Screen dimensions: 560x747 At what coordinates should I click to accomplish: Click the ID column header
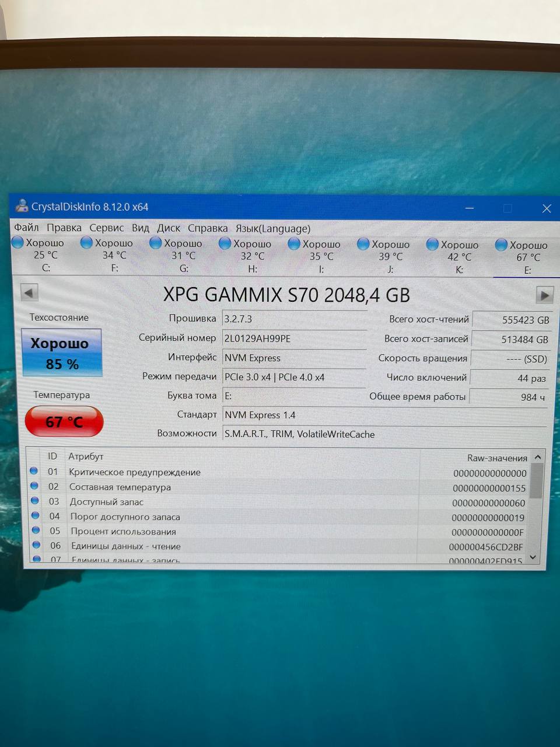point(52,456)
